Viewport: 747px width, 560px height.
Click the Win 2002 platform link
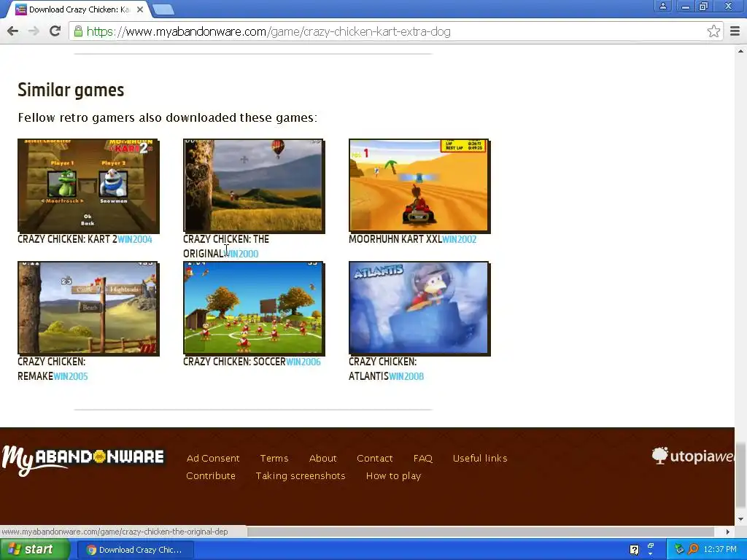pyautogui.click(x=460, y=239)
